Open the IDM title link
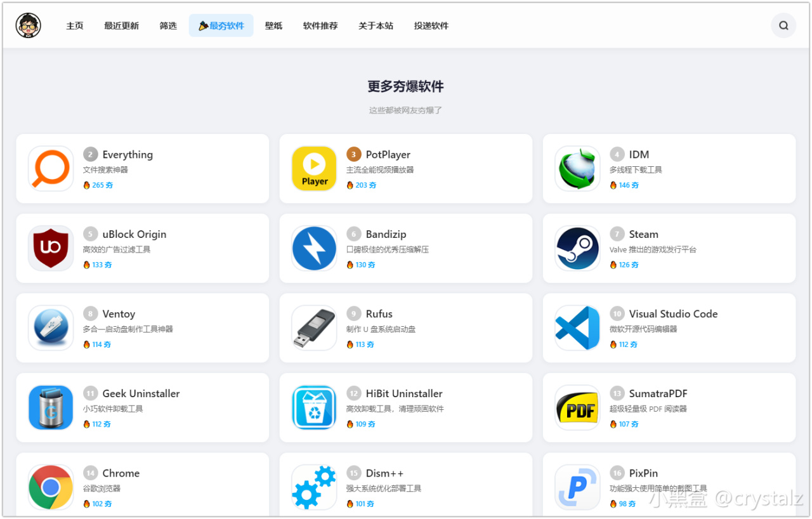 639,154
